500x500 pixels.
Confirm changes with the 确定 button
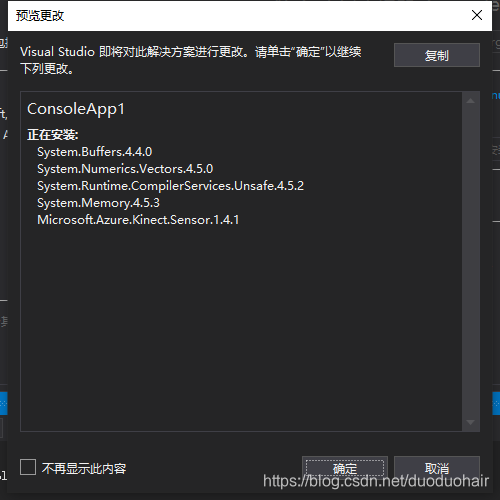click(x=345, y=468)
